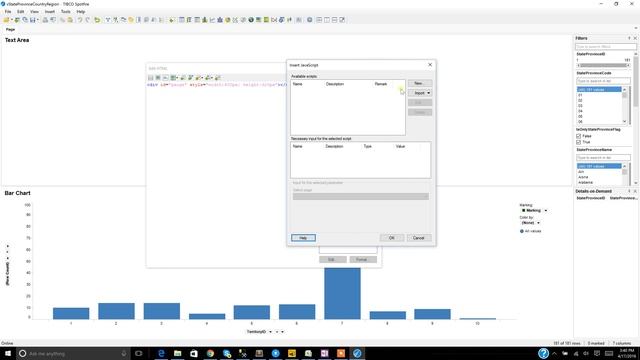Insert a new Table visualization from toolbar
640x360 pixels.
pos(181,20)
